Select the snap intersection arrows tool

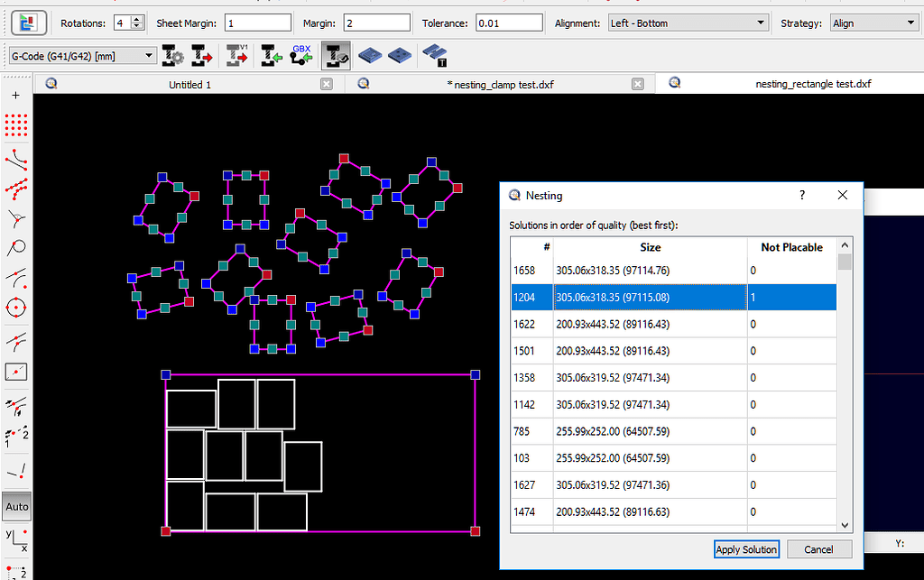[x=16, y=406]
